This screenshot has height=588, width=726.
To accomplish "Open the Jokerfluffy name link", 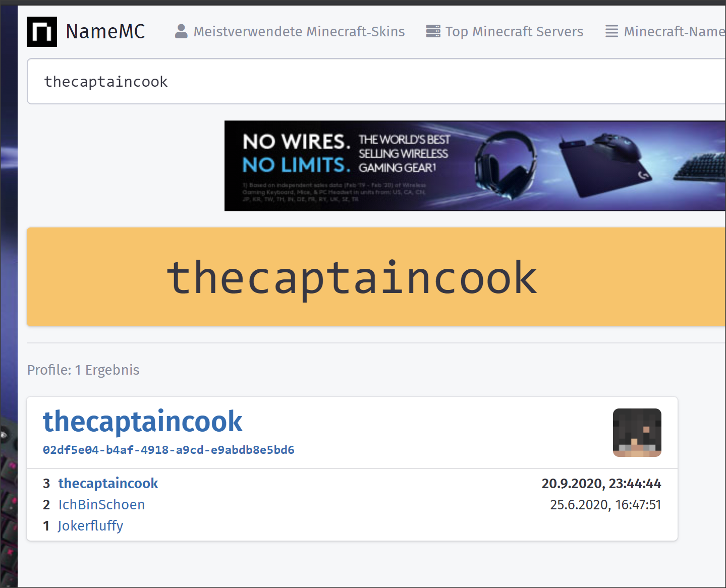I will (91, 526).
